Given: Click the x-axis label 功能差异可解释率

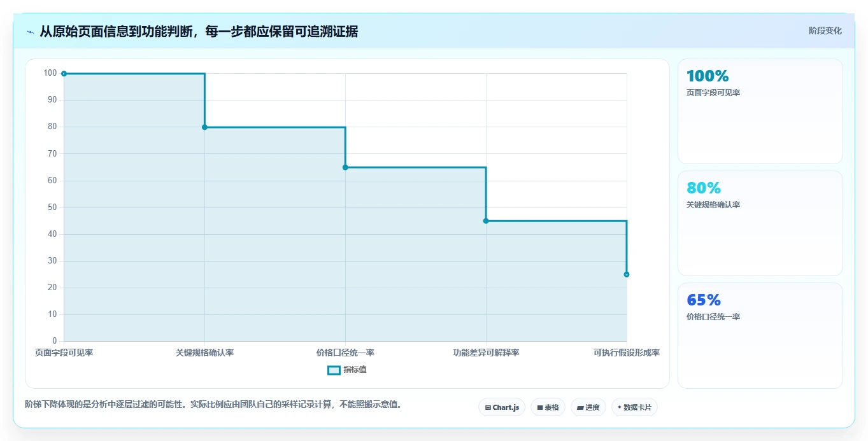Looking at the screenshot, I should click(x=486, y=353).
